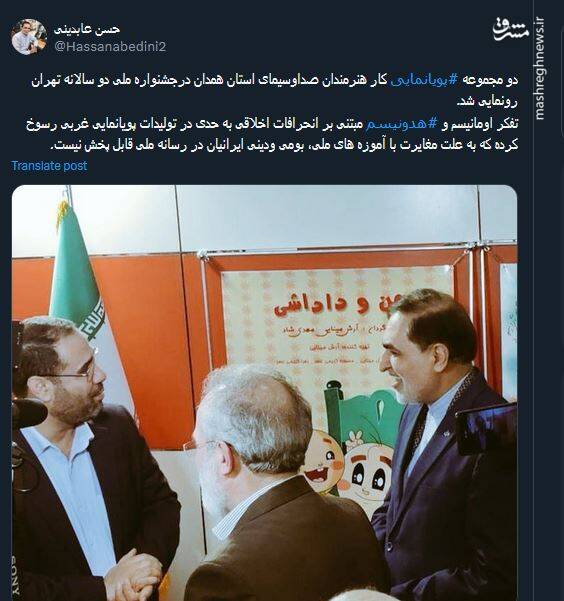Open the @Hassanabedini2 handle
The width and height of the screenshot is (564, 601).
coord(110,47)
